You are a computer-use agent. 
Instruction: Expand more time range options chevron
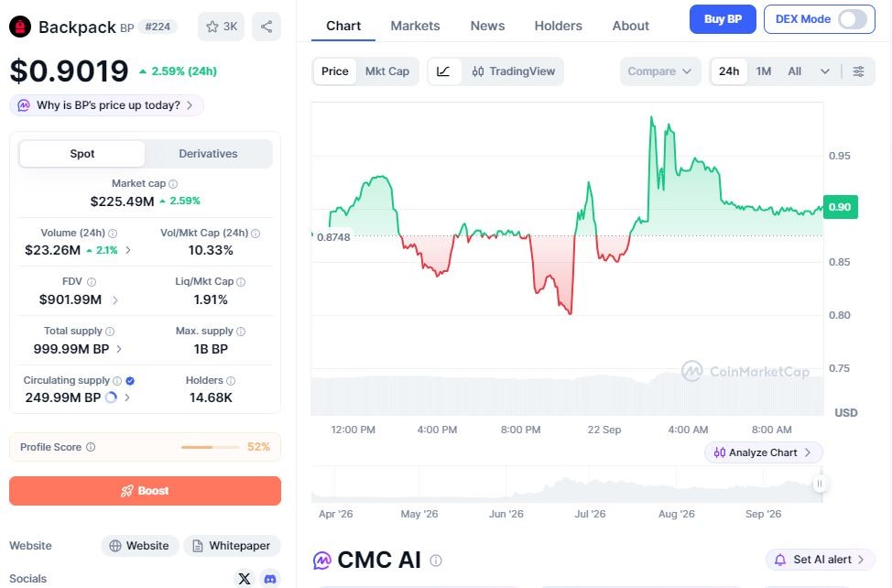(x=825, y=71)
